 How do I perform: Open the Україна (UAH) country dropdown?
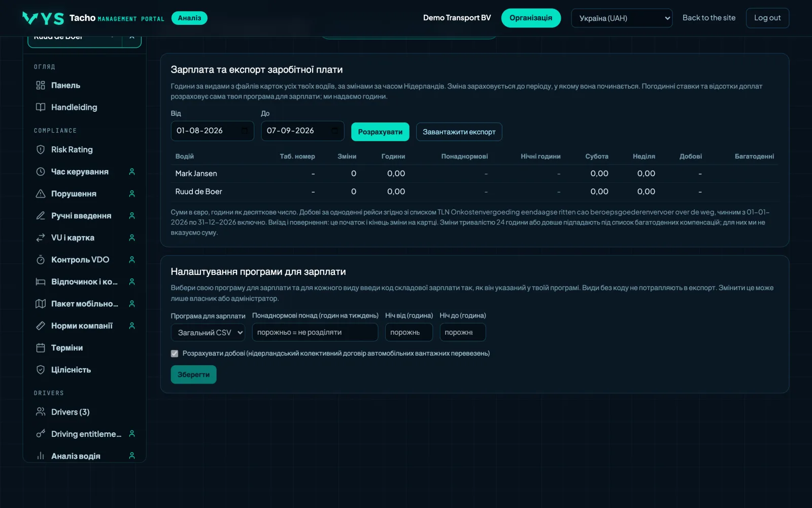tap(622, 18)
